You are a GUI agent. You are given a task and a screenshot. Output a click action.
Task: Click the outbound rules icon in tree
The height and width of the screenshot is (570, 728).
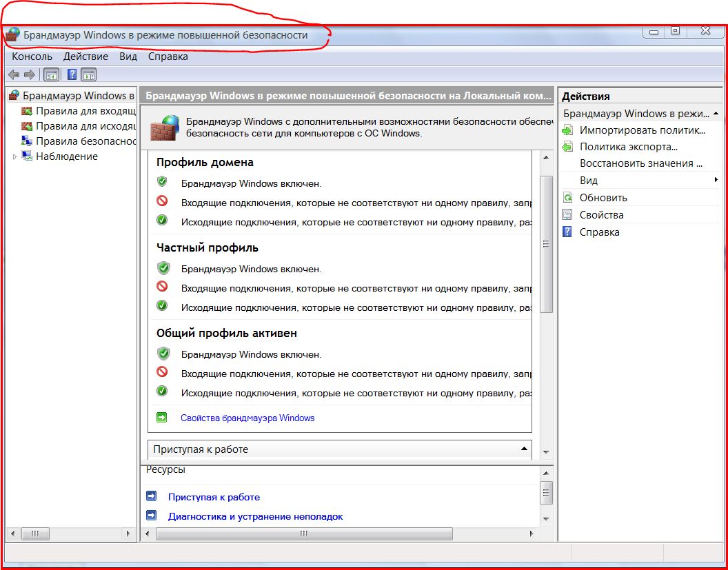click(28, 126)
